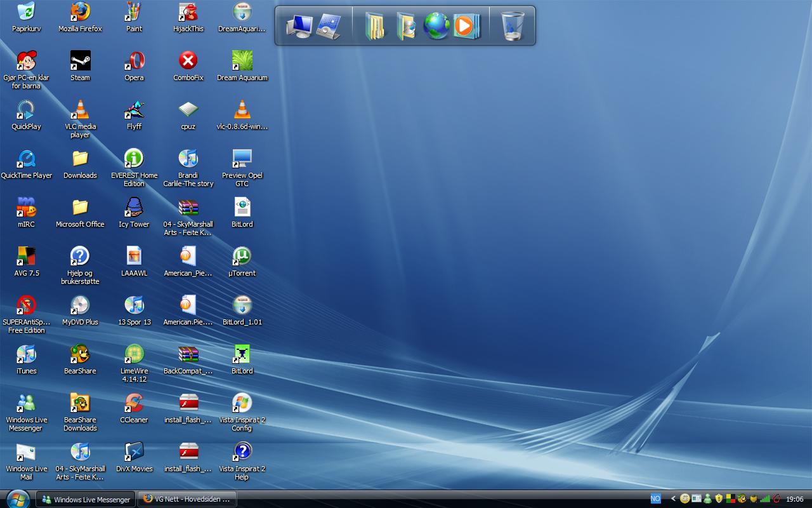Image resolution: width=812 pixels, height=508 pixels.
Task: Open the Opera browser icon
Action: (134, 62)
